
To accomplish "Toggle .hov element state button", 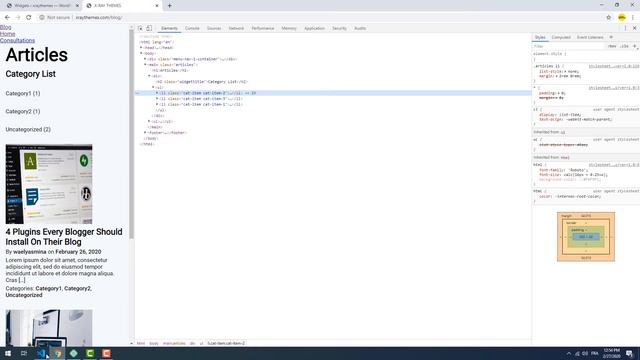I will tap(612, 46).
